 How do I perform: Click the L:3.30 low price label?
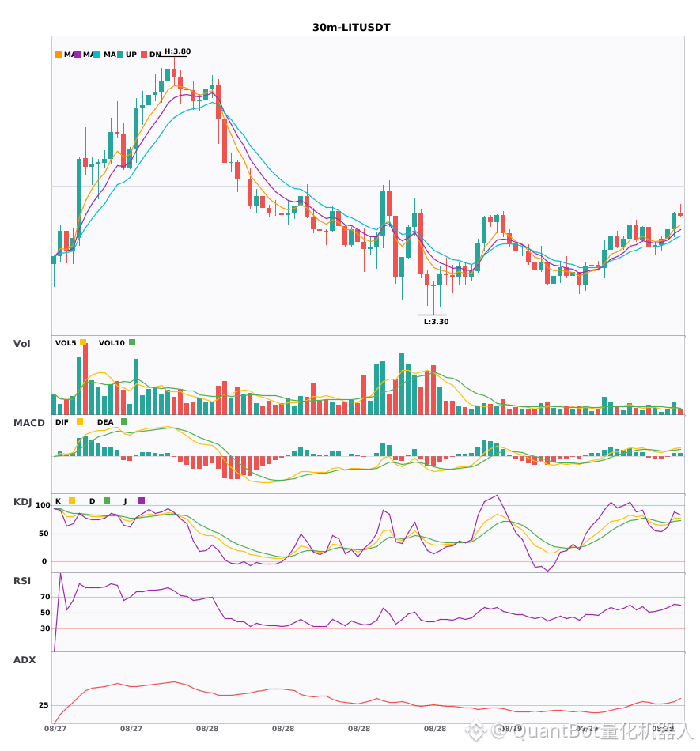[436, 322]
